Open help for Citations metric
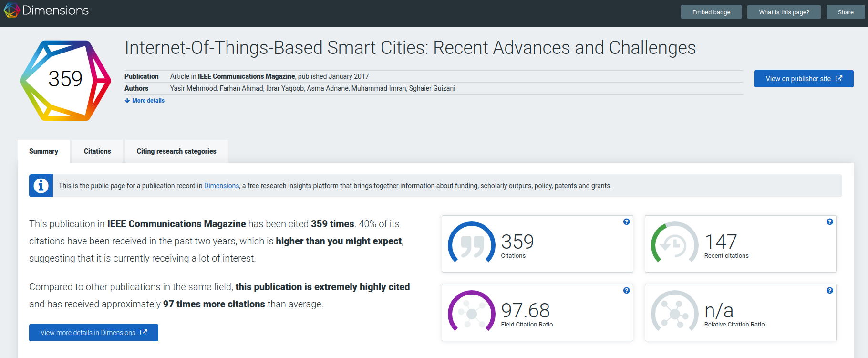 (626, 222)
